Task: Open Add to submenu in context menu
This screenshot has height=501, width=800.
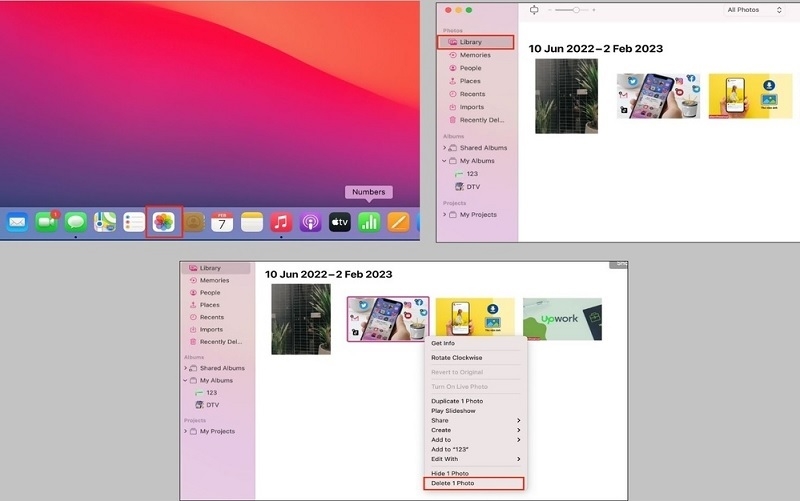Action: (474, 440)
